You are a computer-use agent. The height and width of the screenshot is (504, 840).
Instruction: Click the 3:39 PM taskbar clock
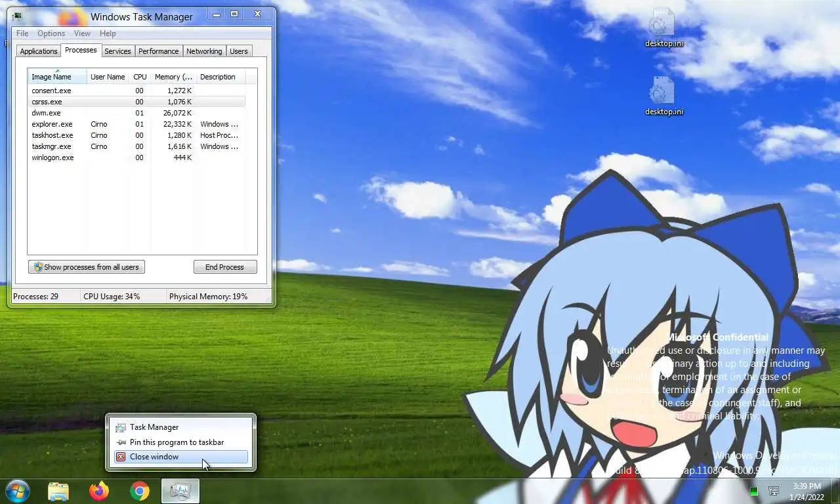point(806,486)
